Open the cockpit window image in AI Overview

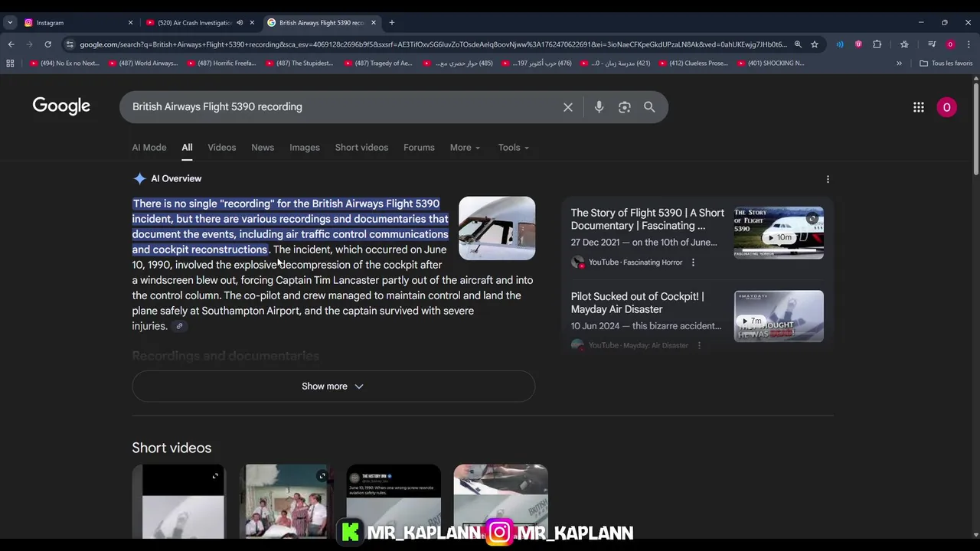coord(497,228)
